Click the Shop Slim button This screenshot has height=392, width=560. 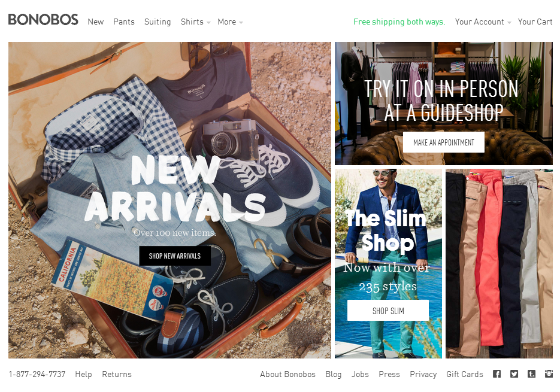click(388, 311)
